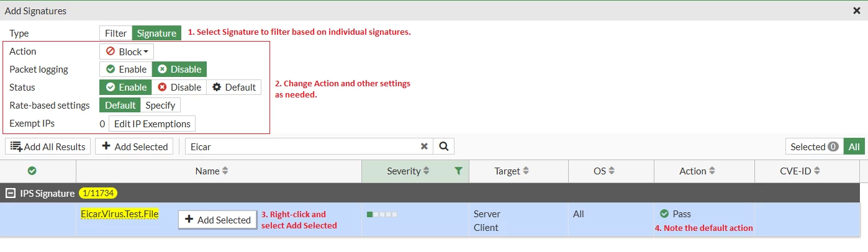Choose Add Selected from context menu

[x=218, y=220]
